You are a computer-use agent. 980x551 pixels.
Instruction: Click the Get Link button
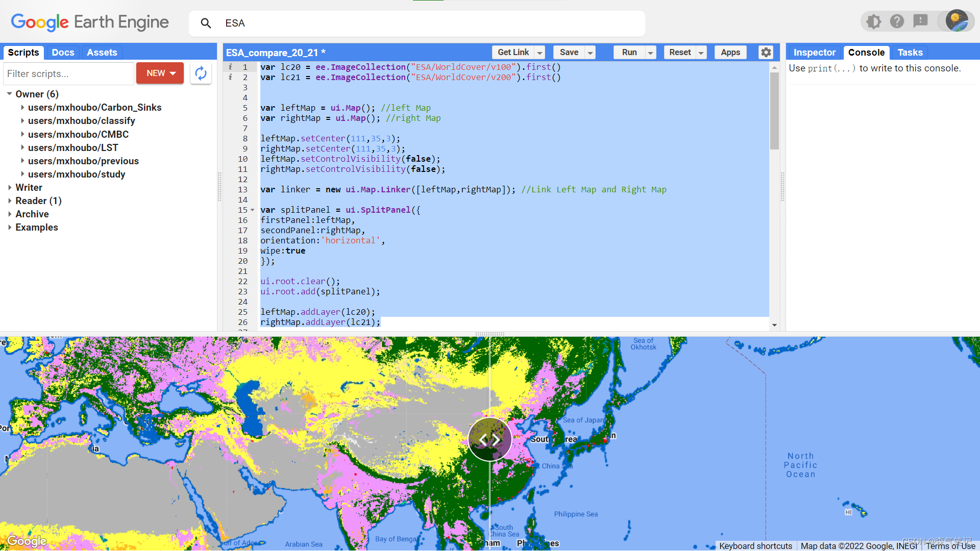coord(513,52)
